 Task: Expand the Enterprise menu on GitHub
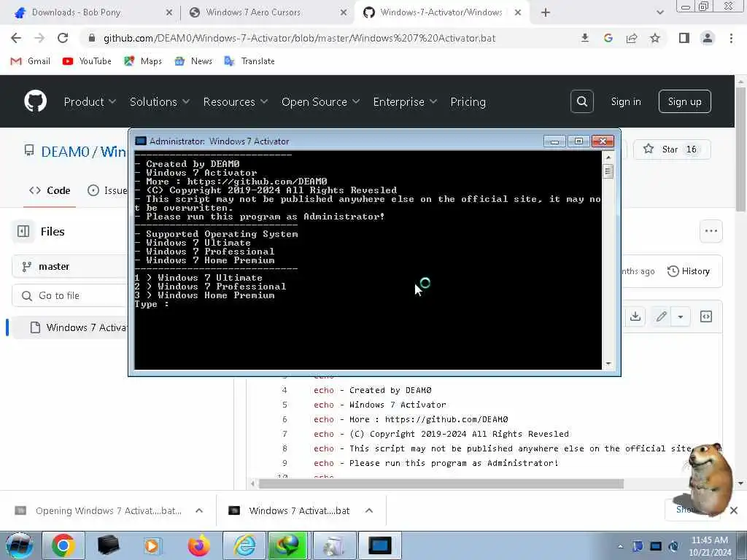[x=405, y=102]
